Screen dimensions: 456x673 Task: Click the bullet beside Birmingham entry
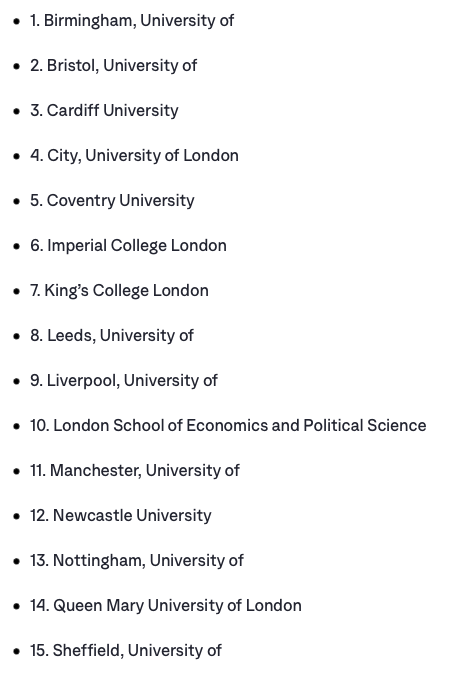coord(17,21)
